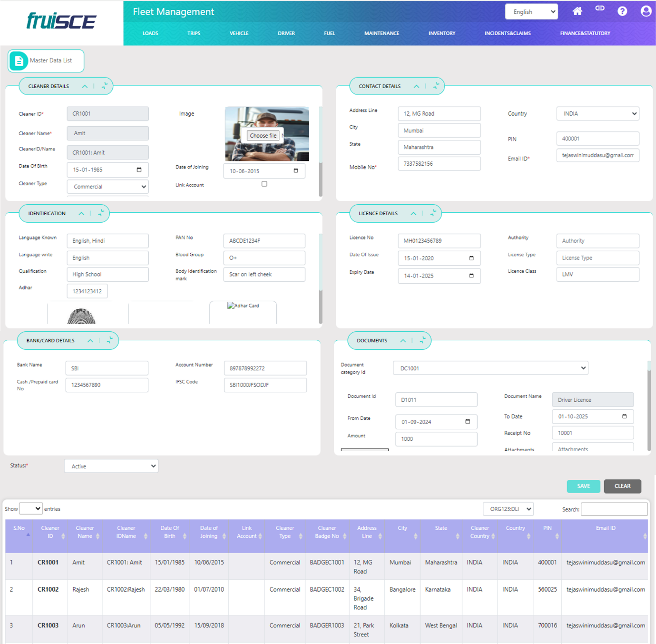
Task: Open calendar picker for Date Of Birth
Action: [139, 170]
